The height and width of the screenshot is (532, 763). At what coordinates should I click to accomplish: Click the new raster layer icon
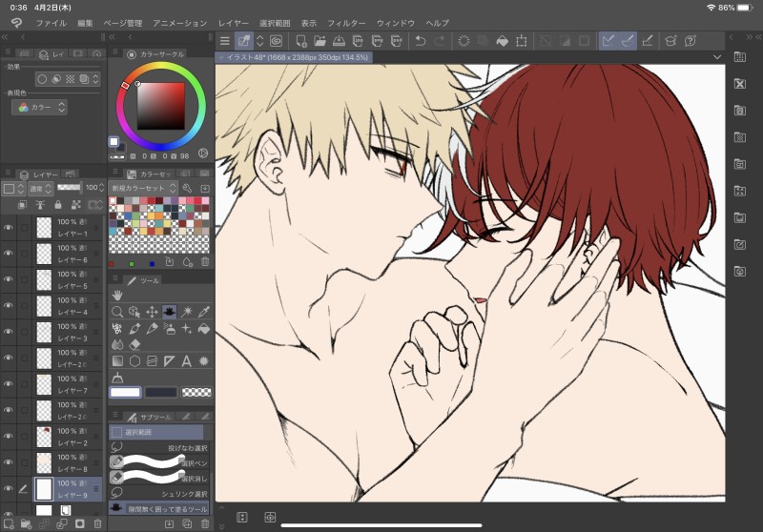[9, 523]
